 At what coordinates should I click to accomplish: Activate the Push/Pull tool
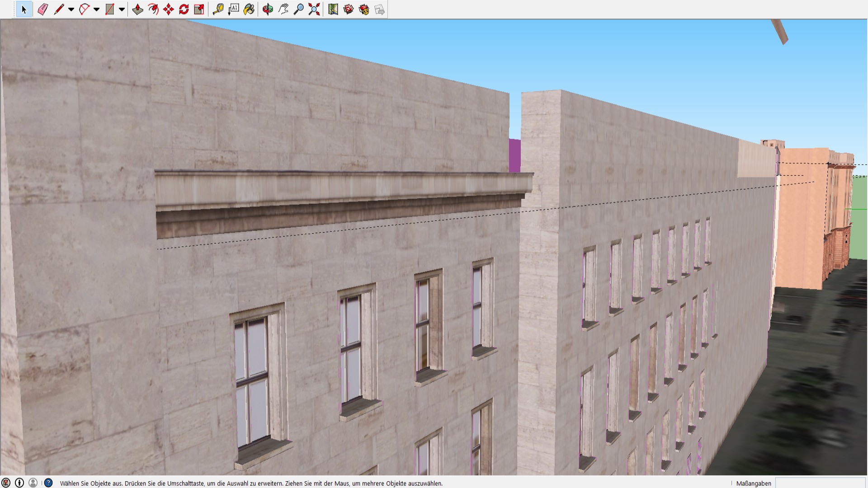(x=138, y=9)
